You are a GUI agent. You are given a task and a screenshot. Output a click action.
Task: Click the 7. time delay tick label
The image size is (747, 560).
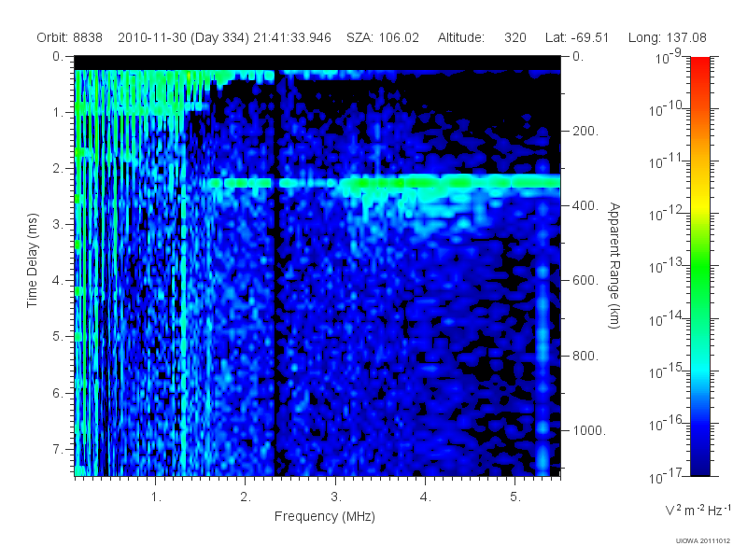tap(58, 449)
